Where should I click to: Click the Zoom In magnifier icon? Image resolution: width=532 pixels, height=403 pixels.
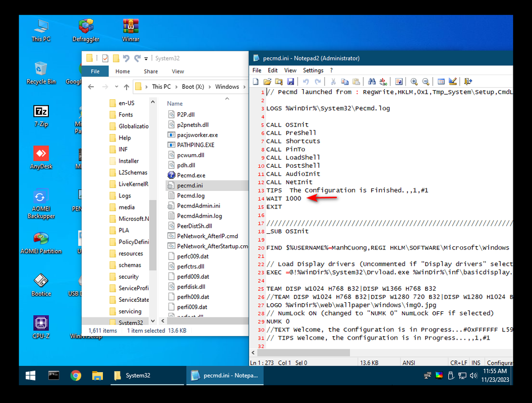[414, 81]
